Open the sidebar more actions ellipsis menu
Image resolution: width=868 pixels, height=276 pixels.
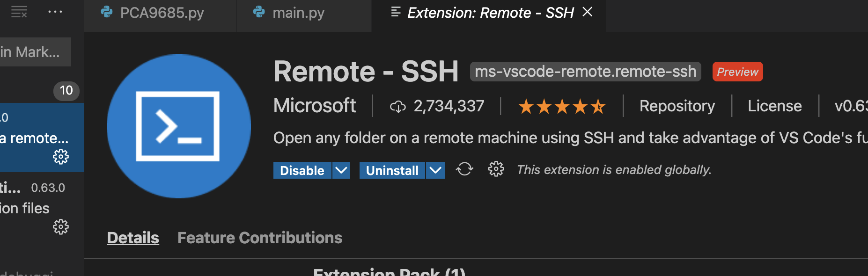click(x=55, y=12)
